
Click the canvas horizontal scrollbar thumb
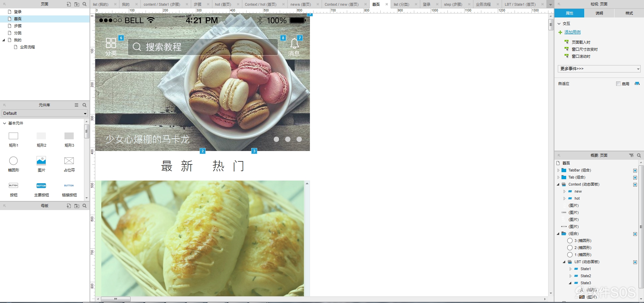tap(115, 299)
